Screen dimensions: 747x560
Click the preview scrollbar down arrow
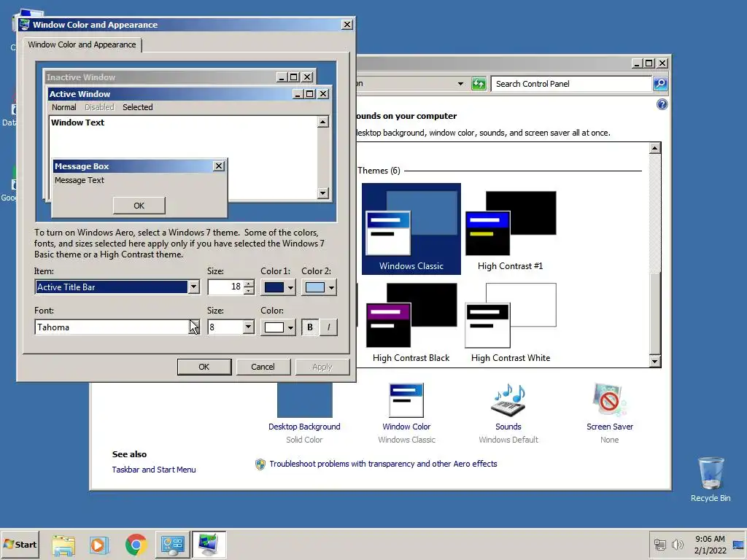click(323, 192)
